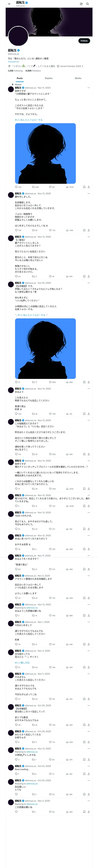Open replies on the post with 130 replies
This screenshot has height=868, width=98.
16,230
